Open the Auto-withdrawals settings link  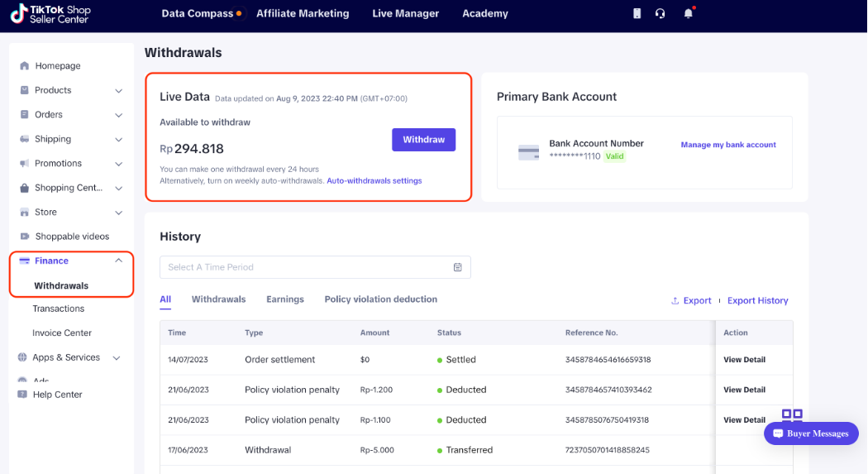pyautogui.click(x=374, y=180)
